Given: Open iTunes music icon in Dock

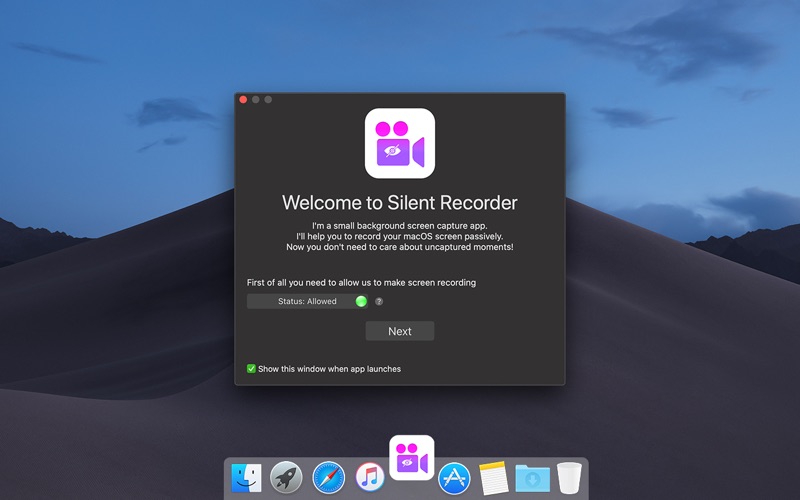Looking at the screenshot, I should coord(370,478).
